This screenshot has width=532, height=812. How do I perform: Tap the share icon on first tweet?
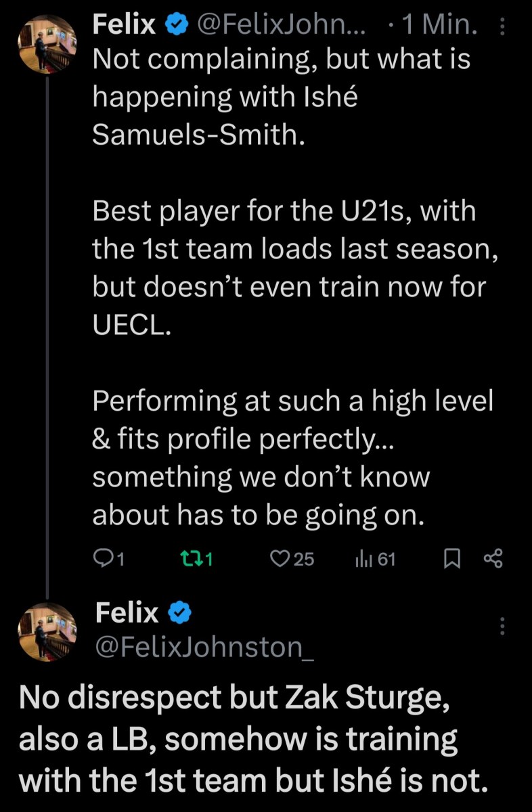coord(493,559)
